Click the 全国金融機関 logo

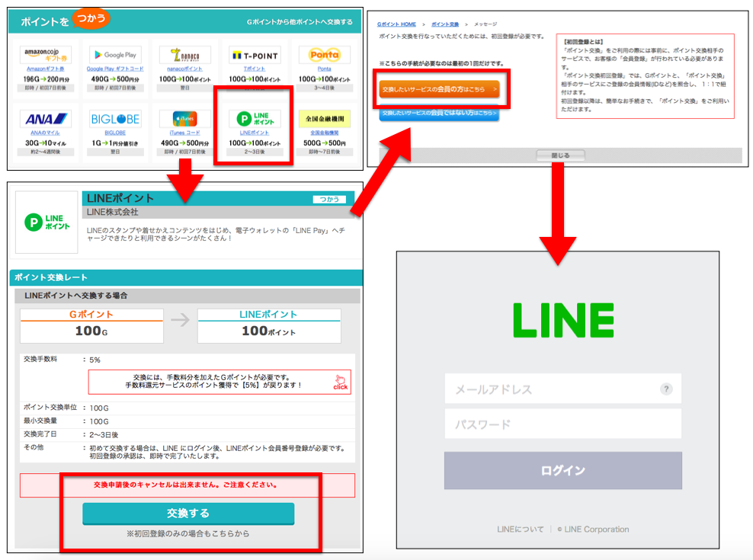coord(324,119)
